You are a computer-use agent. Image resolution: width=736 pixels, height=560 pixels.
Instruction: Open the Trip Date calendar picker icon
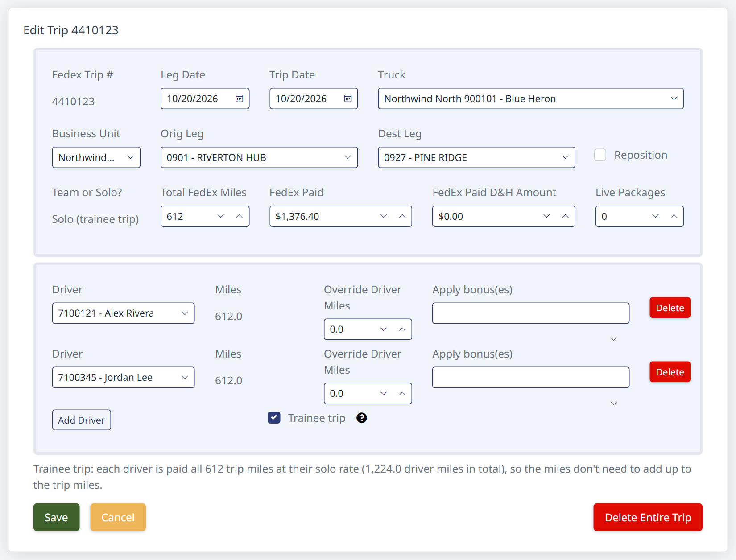(x=348, y=99)
